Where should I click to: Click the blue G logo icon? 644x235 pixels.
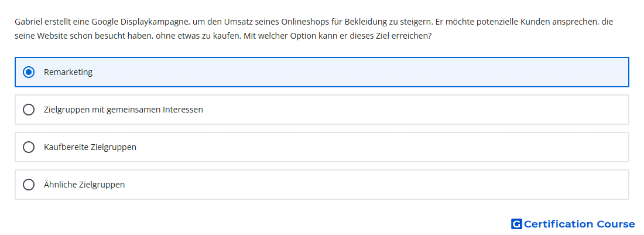click(x=516, y=224)
